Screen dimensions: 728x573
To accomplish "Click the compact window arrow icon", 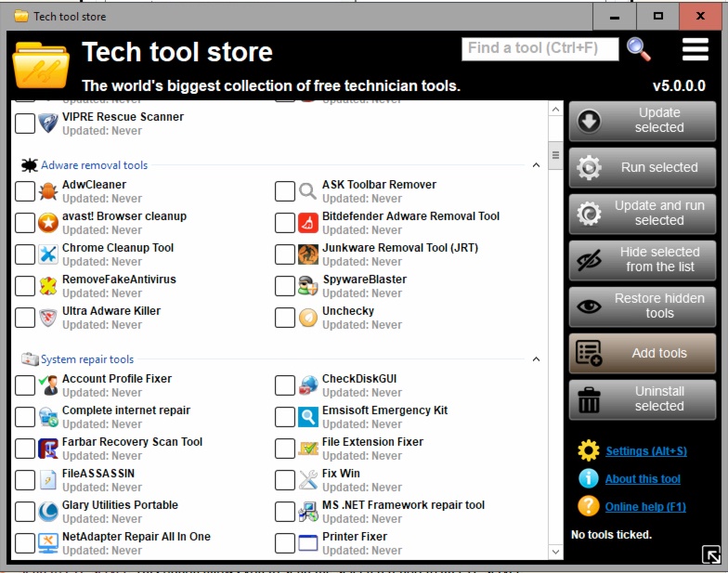I will (x=711, y=553).
